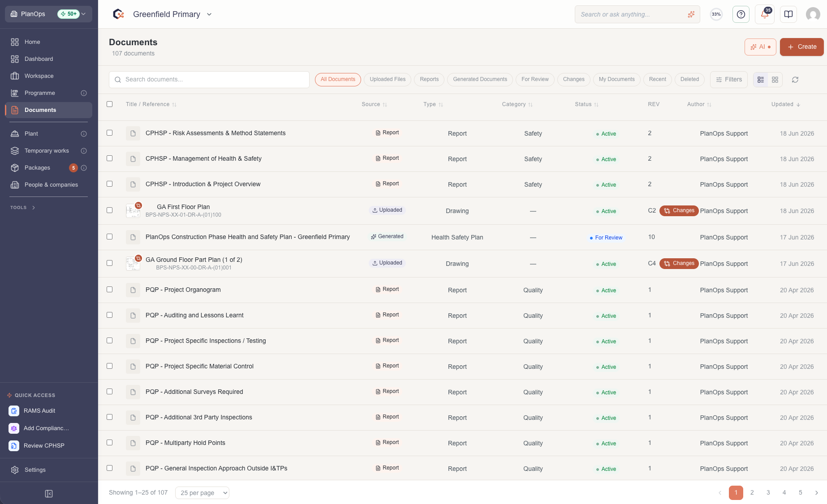Click the help question mark icon
The image size is (827, 504).
click(x=741, y=14)
